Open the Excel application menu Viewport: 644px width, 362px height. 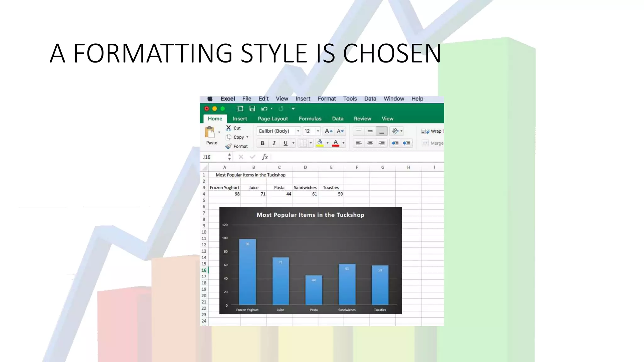coord(228,99)
